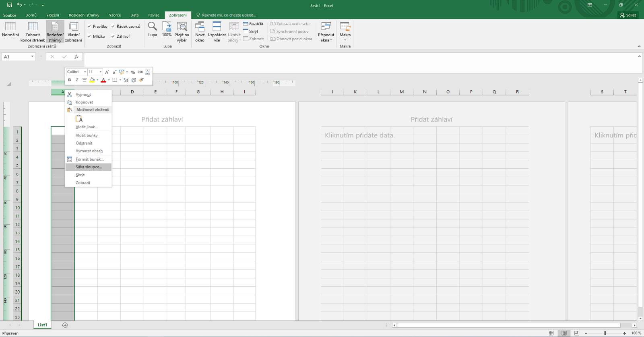Viewport: 644px width, 337px height.
Task: Insert function with fx button
Action: click(76, 57)
